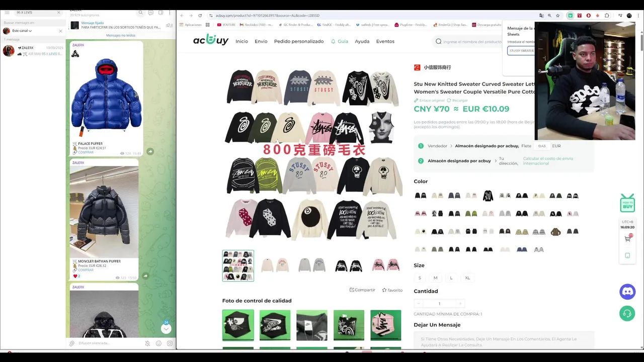The height and width of the screenshot is (362, 644).
Task: Open Telegram attach file paperclip
Action: [x=72, y=343]
